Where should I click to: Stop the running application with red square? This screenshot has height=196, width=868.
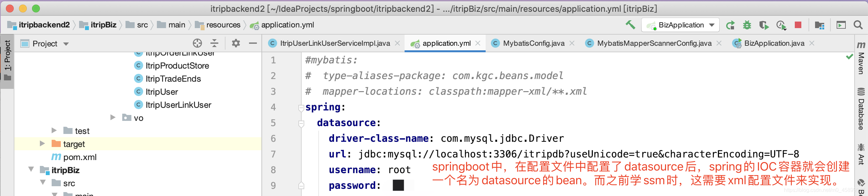click(798, 25)
